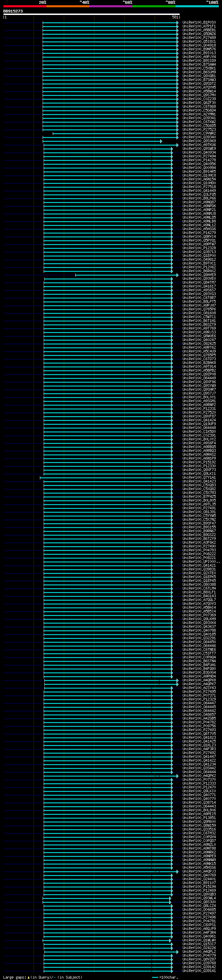Select the UniRef100_A9PJV4 label
This screenshot has height=980, width=222.
199,57
